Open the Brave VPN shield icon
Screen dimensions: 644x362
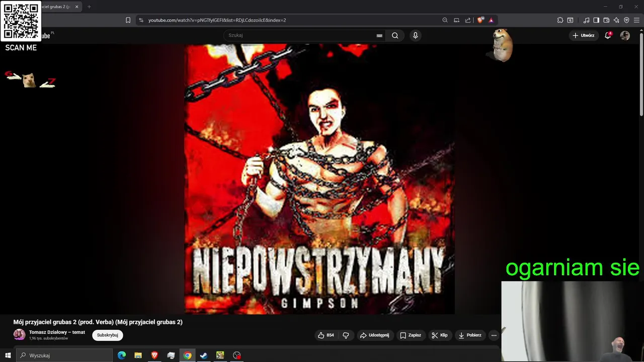tap(626, 20)
